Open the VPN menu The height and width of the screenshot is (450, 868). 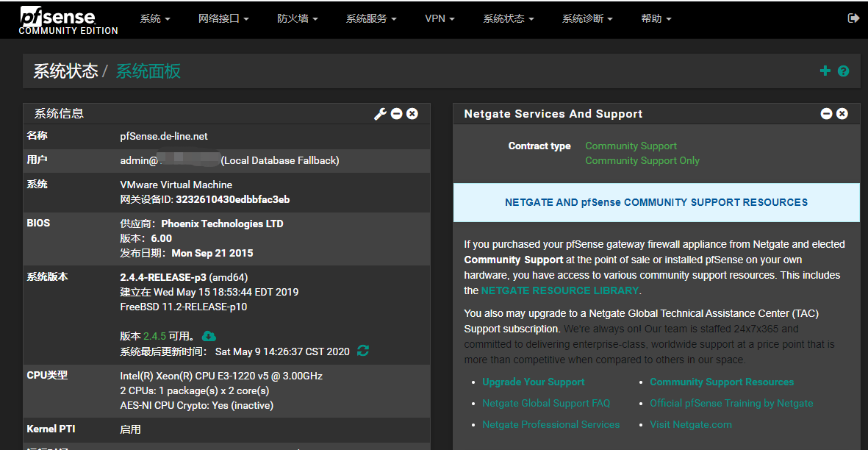click(440, 19)
